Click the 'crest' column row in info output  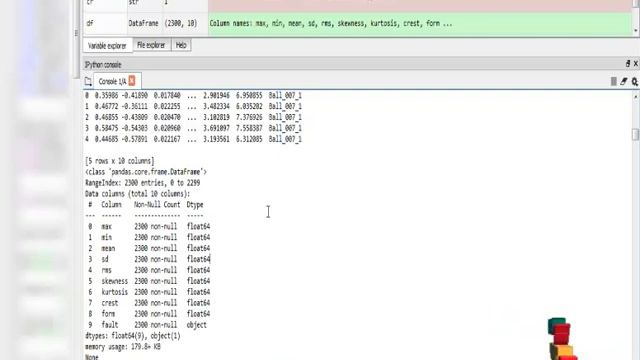[149, 303]
